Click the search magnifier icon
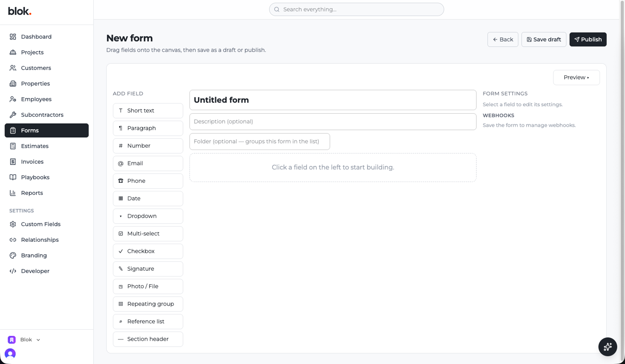This screenshot has width=625, height=364. [277, 9]
